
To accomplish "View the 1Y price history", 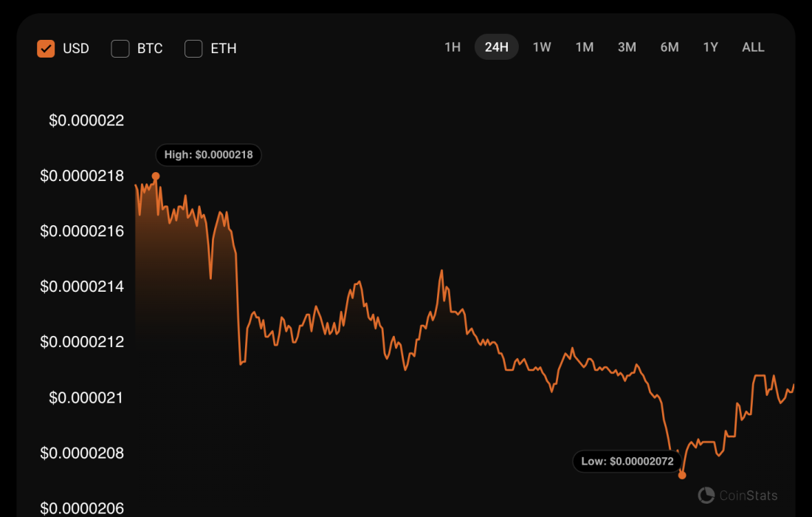I will pos(710,47).
